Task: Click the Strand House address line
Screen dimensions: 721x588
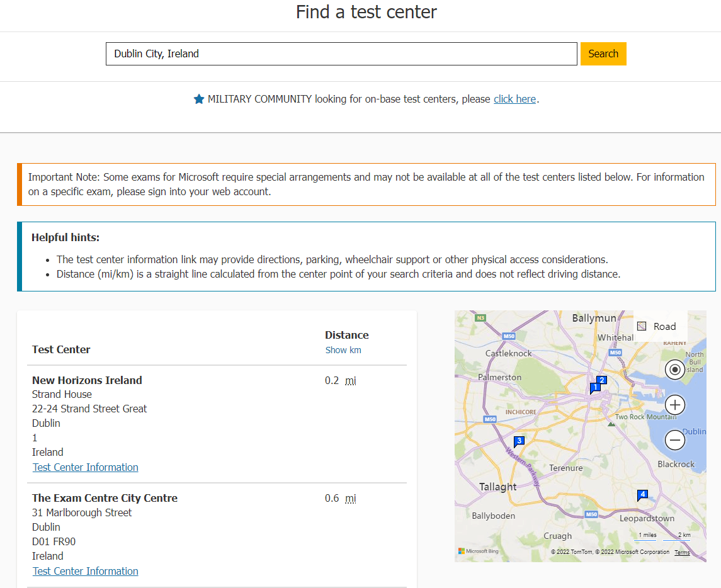Action: tap(62, 395)
